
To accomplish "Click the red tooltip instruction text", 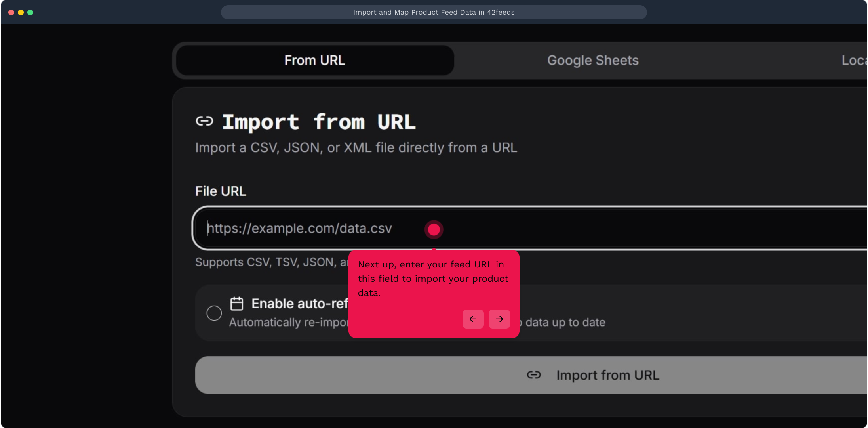I will click(x=433, y=279).
